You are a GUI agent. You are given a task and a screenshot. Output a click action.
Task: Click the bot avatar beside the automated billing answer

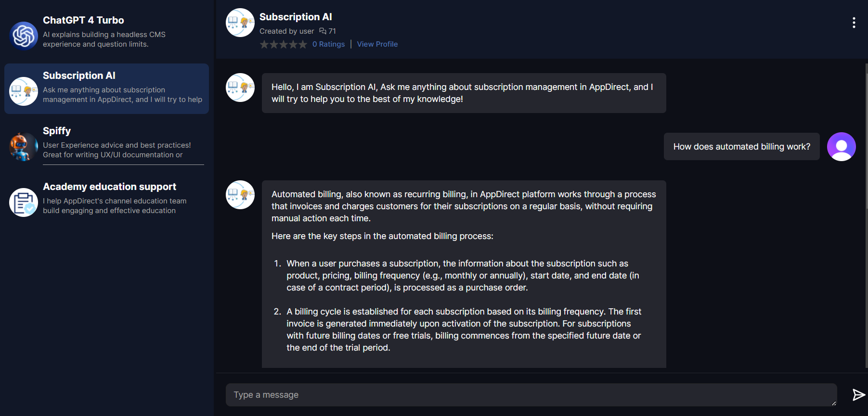[x=240, y=195]
